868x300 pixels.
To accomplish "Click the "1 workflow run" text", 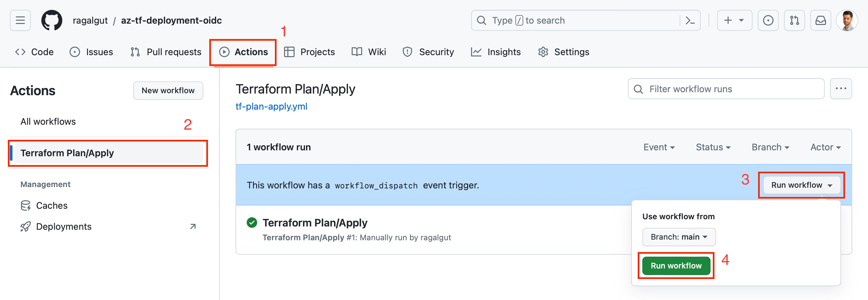I will click(279, 147).
